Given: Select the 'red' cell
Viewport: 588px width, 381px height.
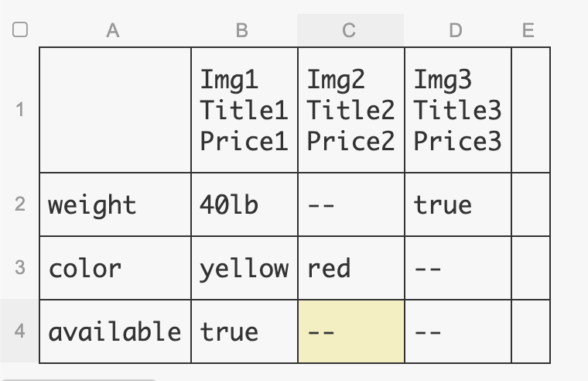Looking at the screenshot, I should [x=350, y=268].
